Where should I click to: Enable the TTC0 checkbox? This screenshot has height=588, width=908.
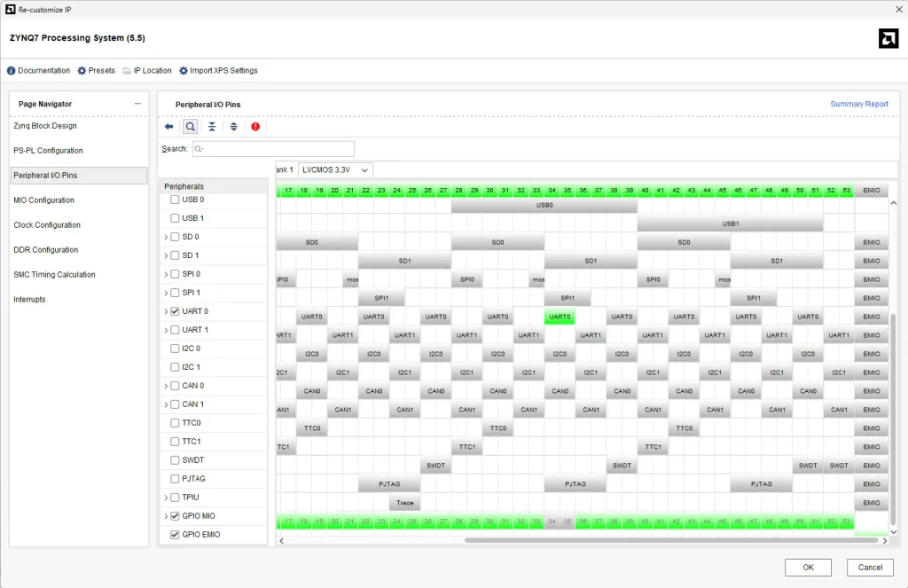pos(175,423)
